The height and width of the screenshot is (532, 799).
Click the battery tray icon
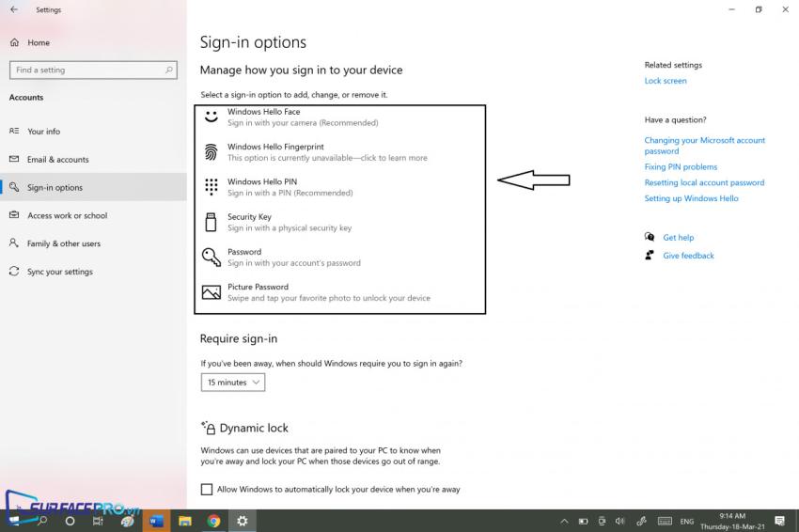tap(583, 522)
